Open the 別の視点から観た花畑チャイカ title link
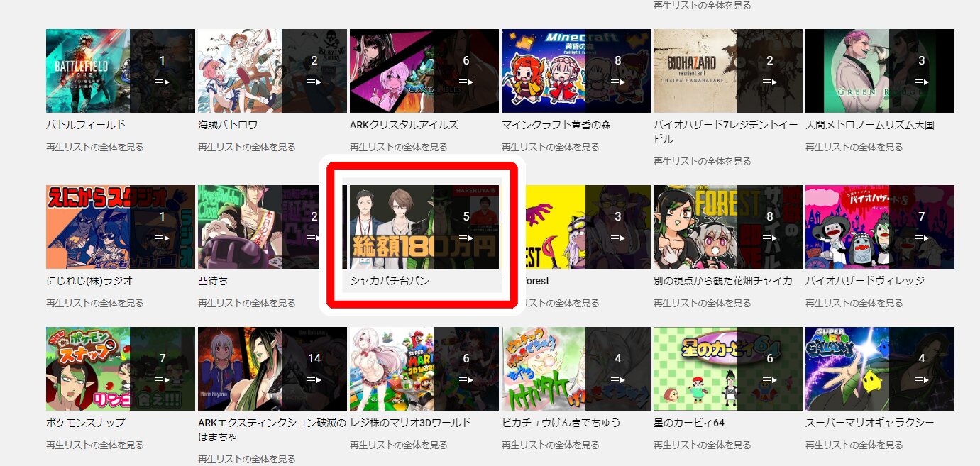Screen dimensions: 980x466 click(723, 281)
